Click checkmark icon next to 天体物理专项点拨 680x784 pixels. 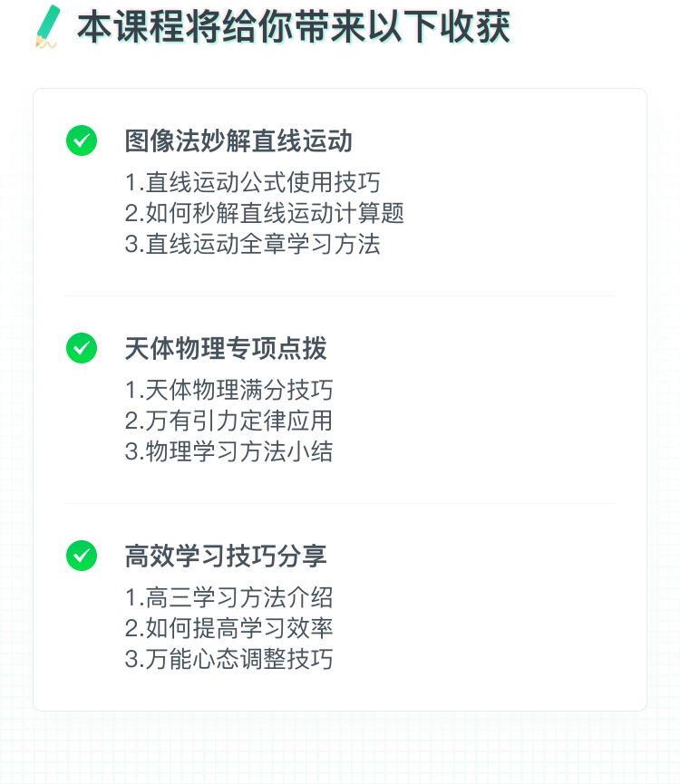click(x=82, y=348)
